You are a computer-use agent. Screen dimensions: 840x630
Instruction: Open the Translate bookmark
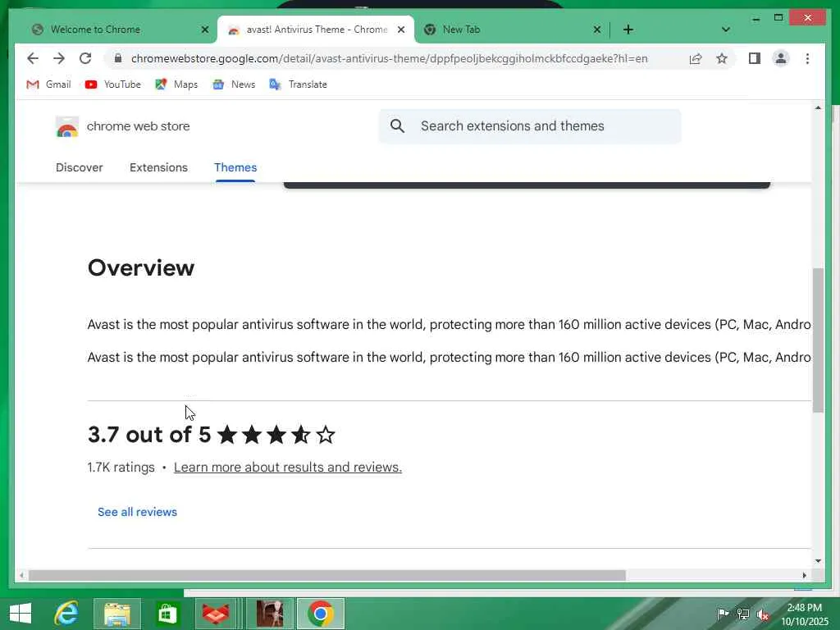[x=298, y=84]
